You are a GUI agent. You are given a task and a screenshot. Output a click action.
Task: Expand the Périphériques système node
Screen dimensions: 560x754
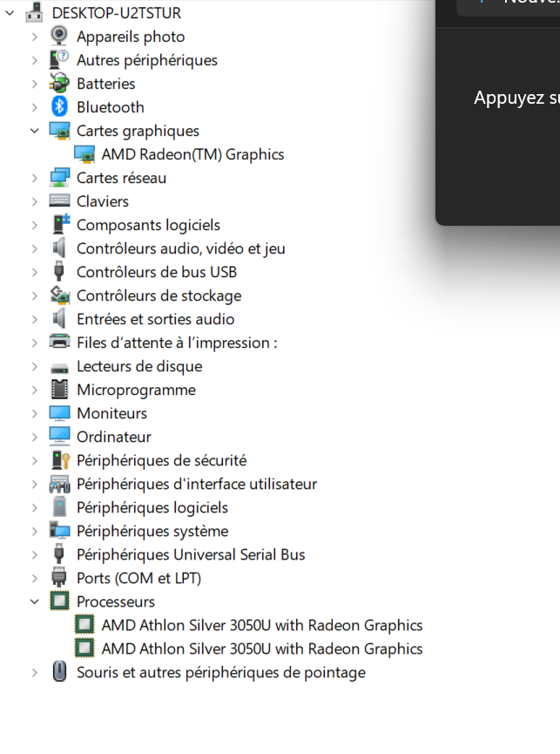pos(35,532)
